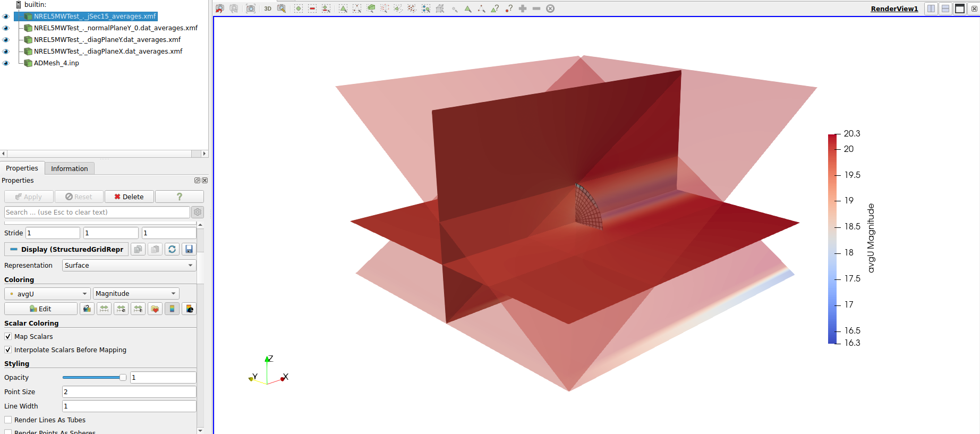The image size is (980, 434).
Task: Click the capture screenshot camera icon
Action: (251, 8)
